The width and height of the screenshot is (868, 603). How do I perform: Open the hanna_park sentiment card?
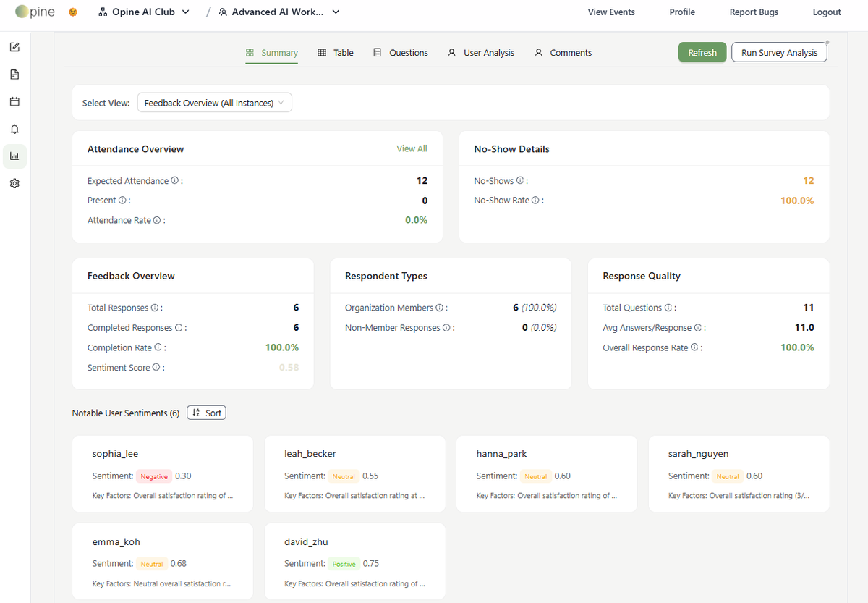tap(547, 473)
